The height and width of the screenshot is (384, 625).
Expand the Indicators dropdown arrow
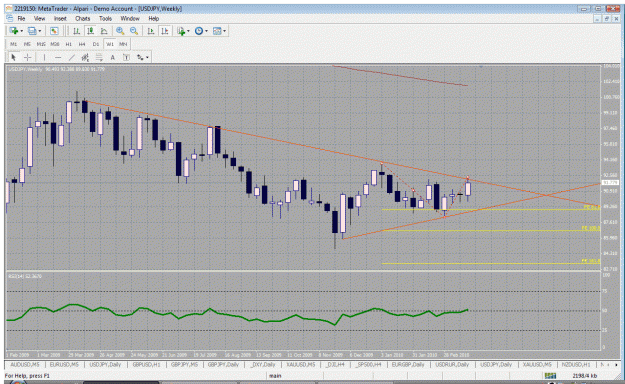tap(189, 31)
